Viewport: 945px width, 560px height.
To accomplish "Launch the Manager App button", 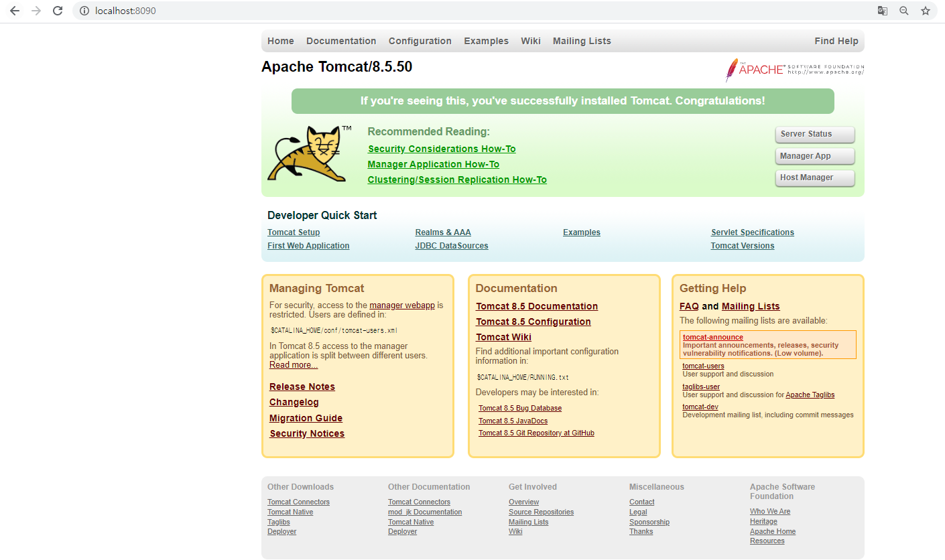I will 815,156.
